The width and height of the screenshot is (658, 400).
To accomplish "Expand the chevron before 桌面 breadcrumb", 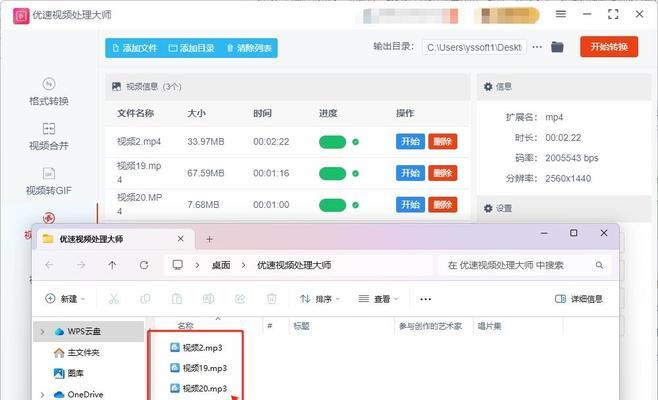I will [x=197, y=265].
